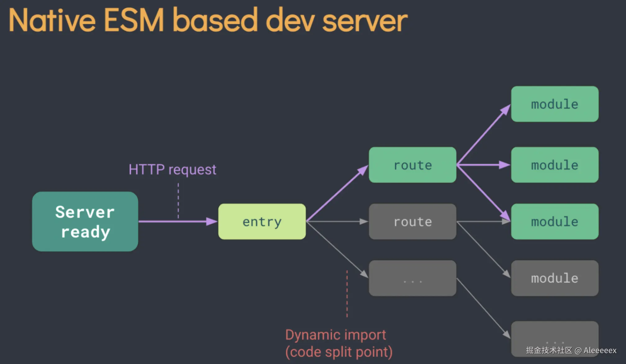This screenshot has width=626, height=364.
Task: Click the topmost green module box
Action: tap(555, 104)
